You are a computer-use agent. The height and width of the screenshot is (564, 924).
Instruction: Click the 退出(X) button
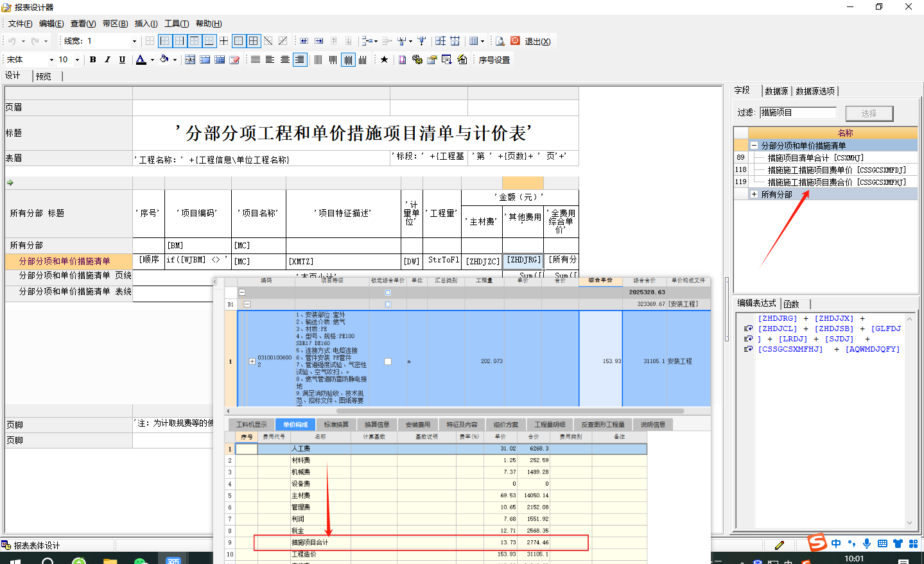[537, 41]
